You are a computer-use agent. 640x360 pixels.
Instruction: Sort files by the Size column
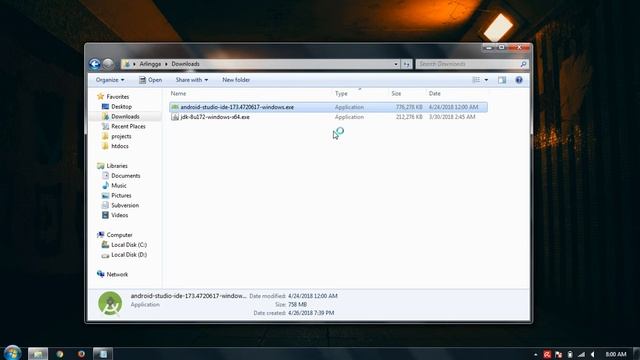click(x=396, y=93)
